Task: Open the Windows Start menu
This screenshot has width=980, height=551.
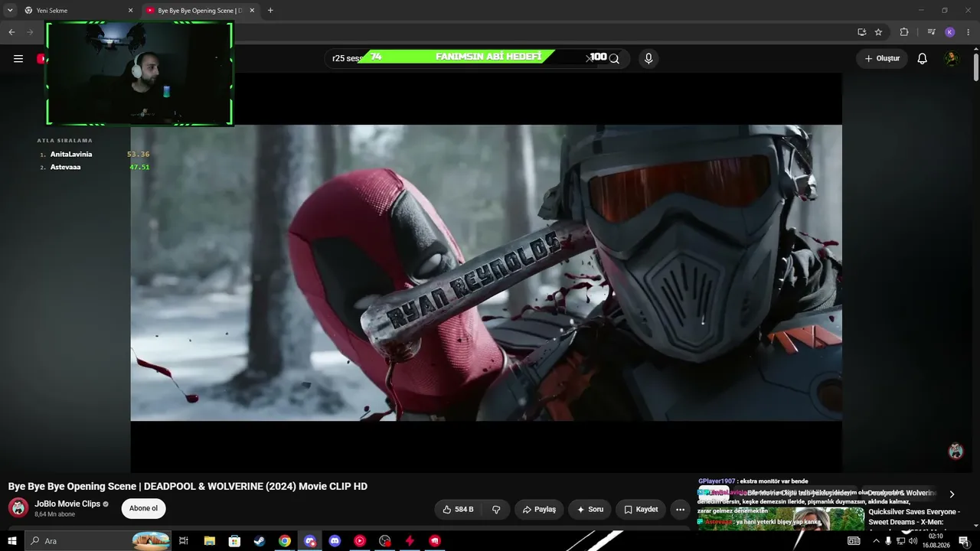Action: tap(12, 541)
